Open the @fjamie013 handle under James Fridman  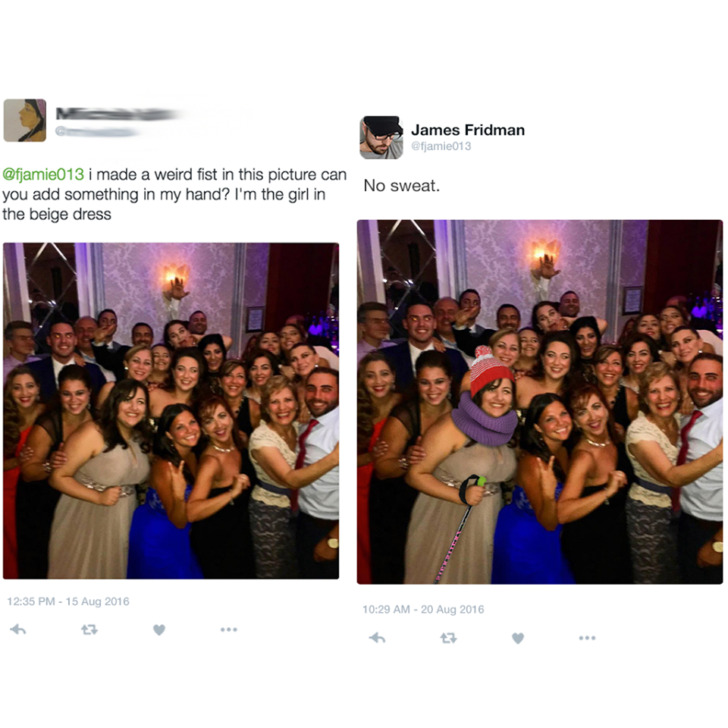pos(441,146)
